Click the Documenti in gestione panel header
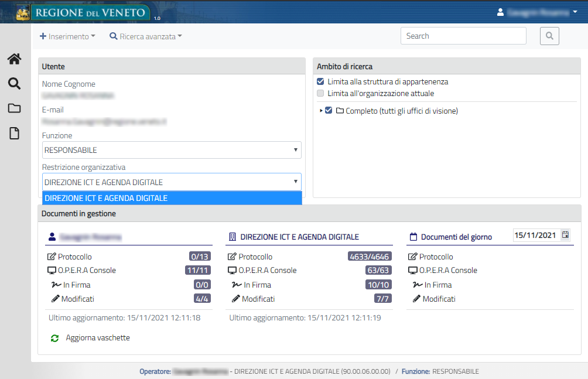This screenshot has height=379, width=588. click(x=309, y=213)
